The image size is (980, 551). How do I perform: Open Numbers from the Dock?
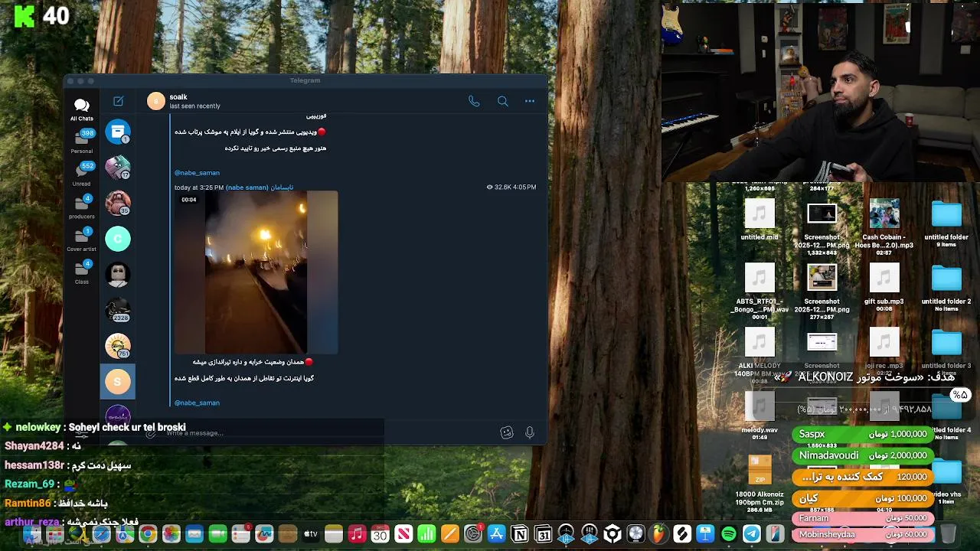coord(426,534)
